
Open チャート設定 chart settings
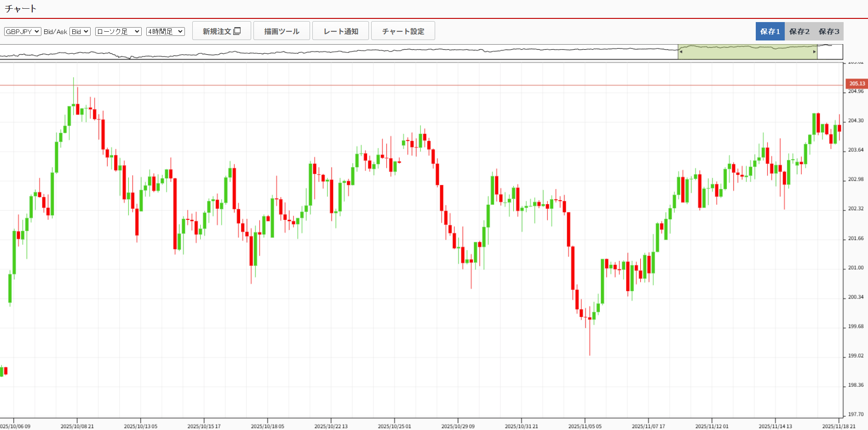[403, 31]
